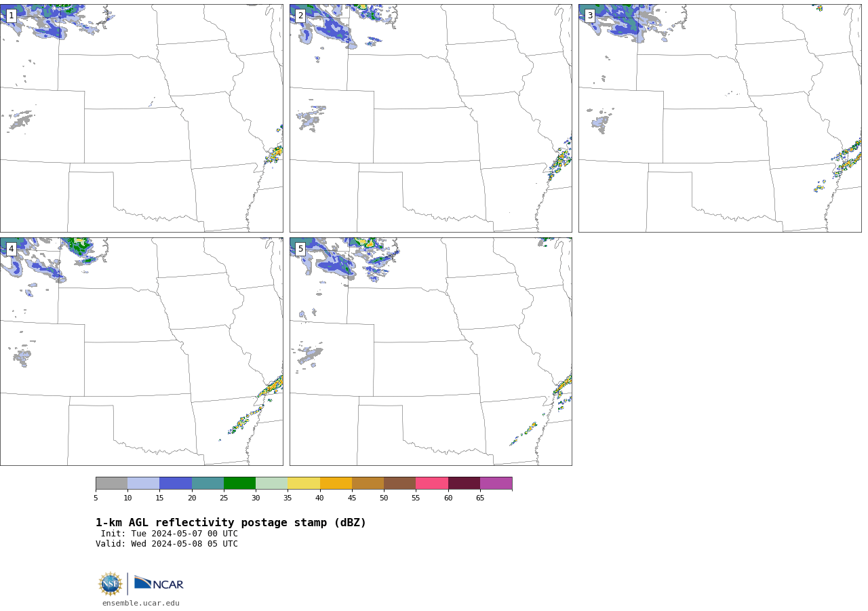Select the light blue 10-15 dBZ swatch
868x611 pixels.
point(143,483)
